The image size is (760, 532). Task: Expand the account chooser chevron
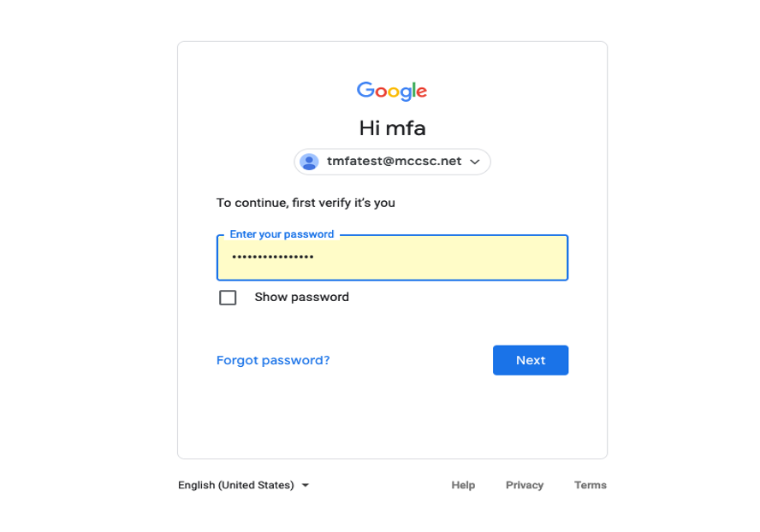click(475, 163)
